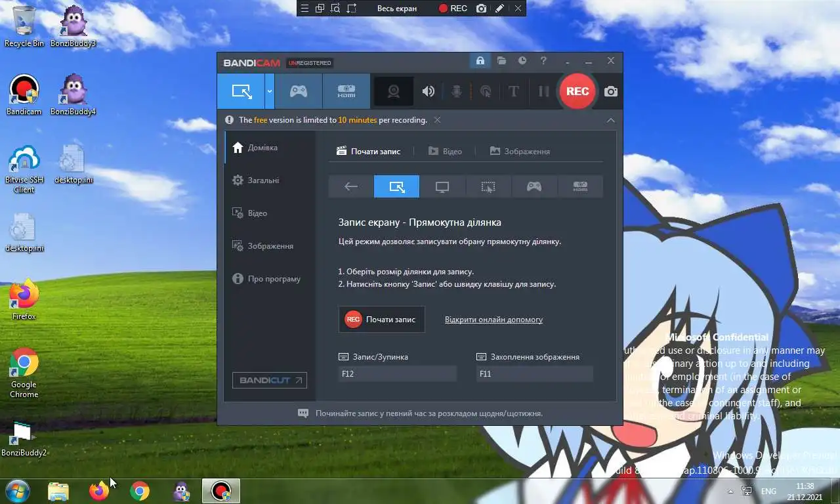Click the back arrow in the mode row

pos(351,186)
